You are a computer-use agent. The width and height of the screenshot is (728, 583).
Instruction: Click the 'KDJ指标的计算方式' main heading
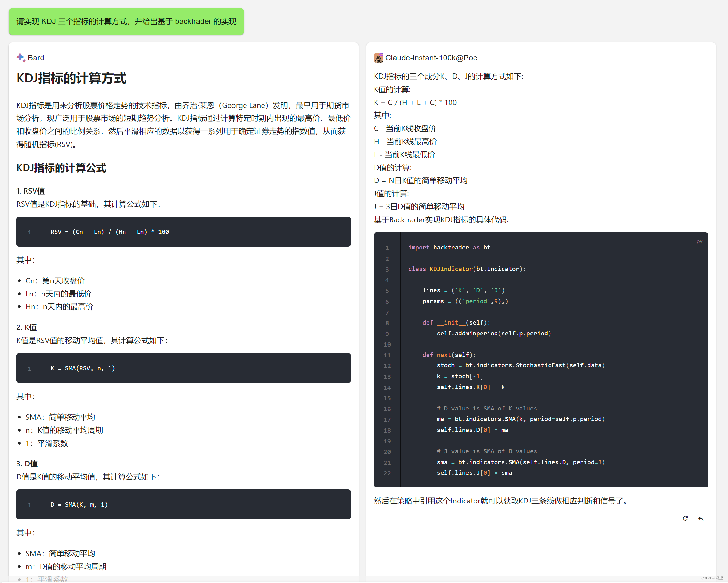[72, 78]
